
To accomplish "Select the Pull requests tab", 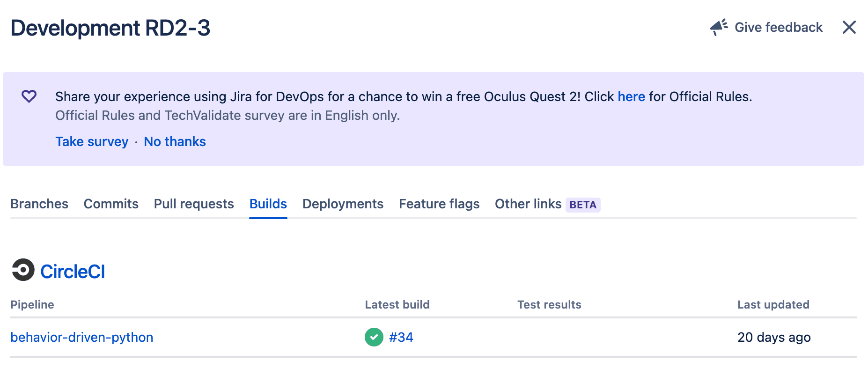I will 193,204.
